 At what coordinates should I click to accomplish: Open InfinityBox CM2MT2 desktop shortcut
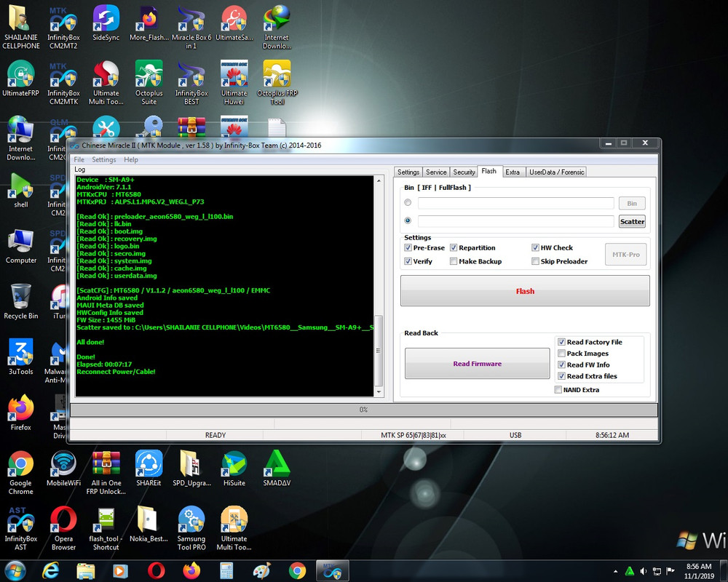coord(63,28)
